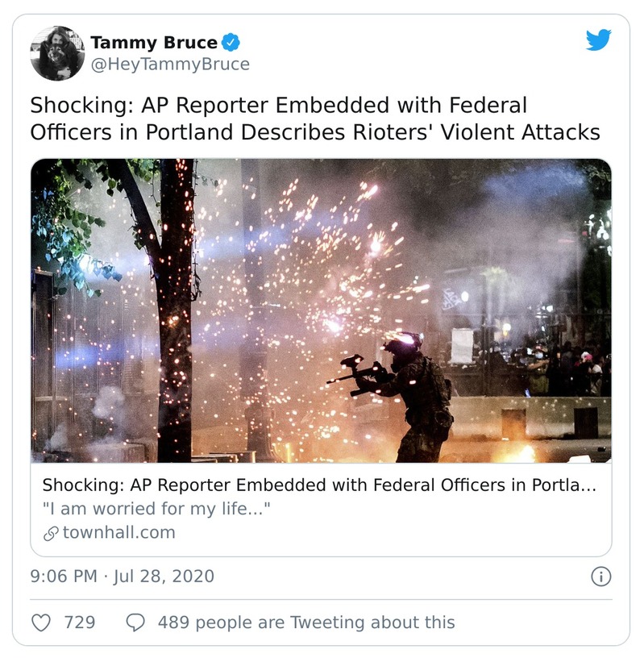Open the townhall.com article preview card
Screen dimensions: 644x662
pyautogui.click(x=321, y=508)
